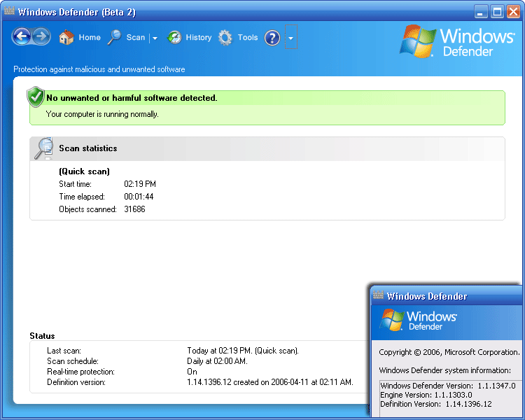Open the History text label in toolbar

coord(199,38)
